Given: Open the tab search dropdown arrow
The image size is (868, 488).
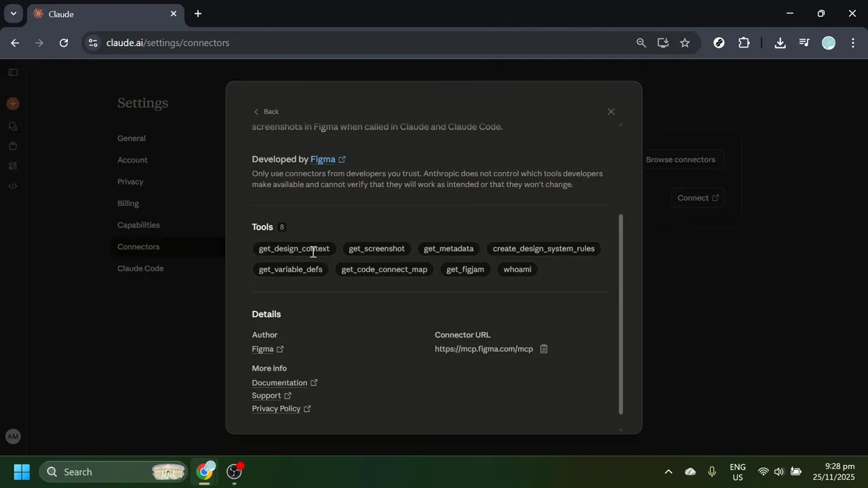Looking at the screenshot, I should pyautogui.click(x=13, y=14).
